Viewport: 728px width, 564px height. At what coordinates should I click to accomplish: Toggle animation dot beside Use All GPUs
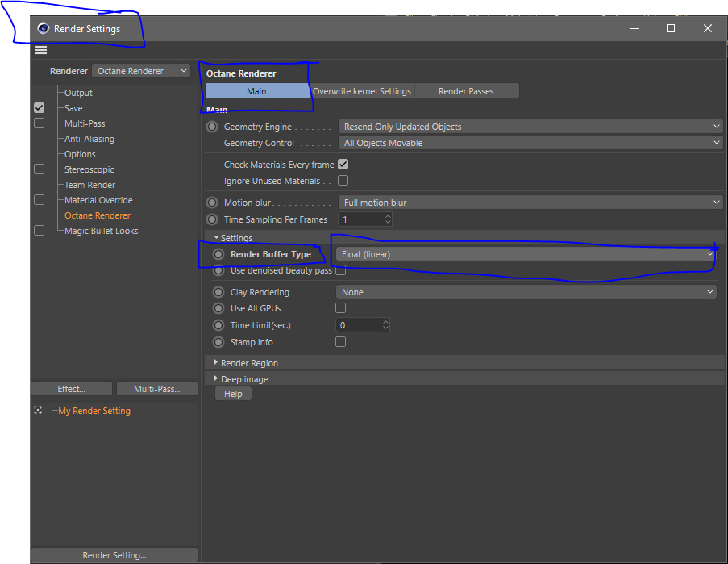click(x=218, y=308)
